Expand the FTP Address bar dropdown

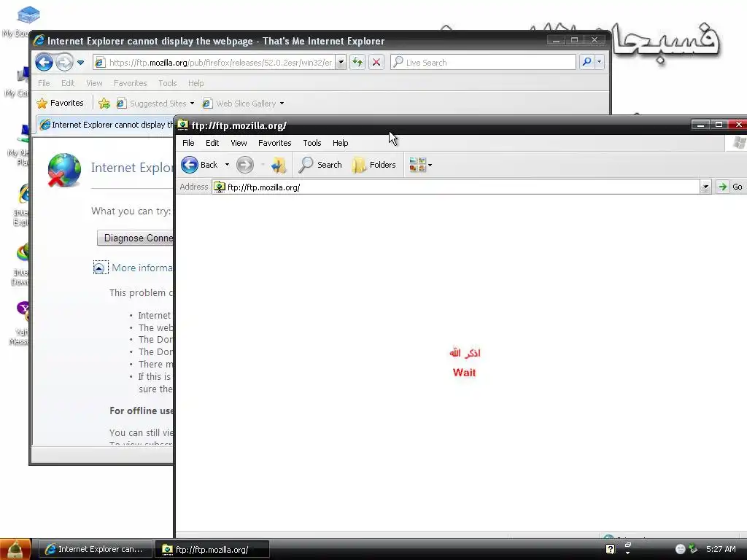(x=705, y=187)
